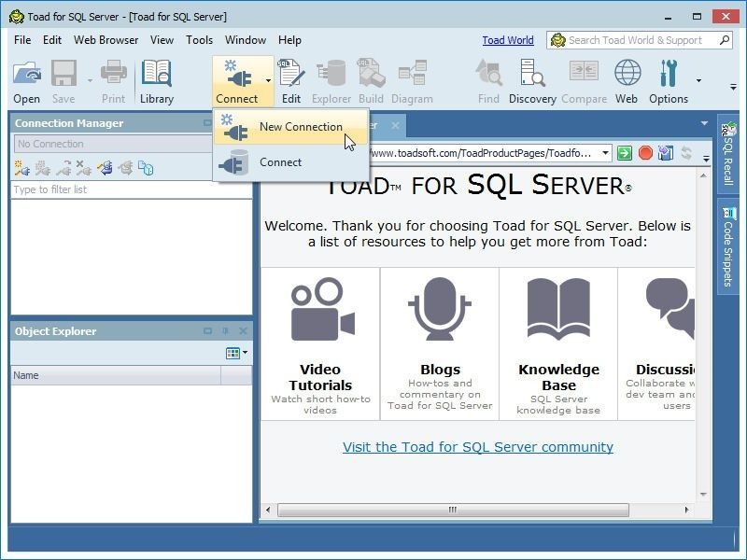Open the Options tools icon
Image resolution: width=747 pixels, height=560 pixels.
pyautogui.click(x=669, y=73)
